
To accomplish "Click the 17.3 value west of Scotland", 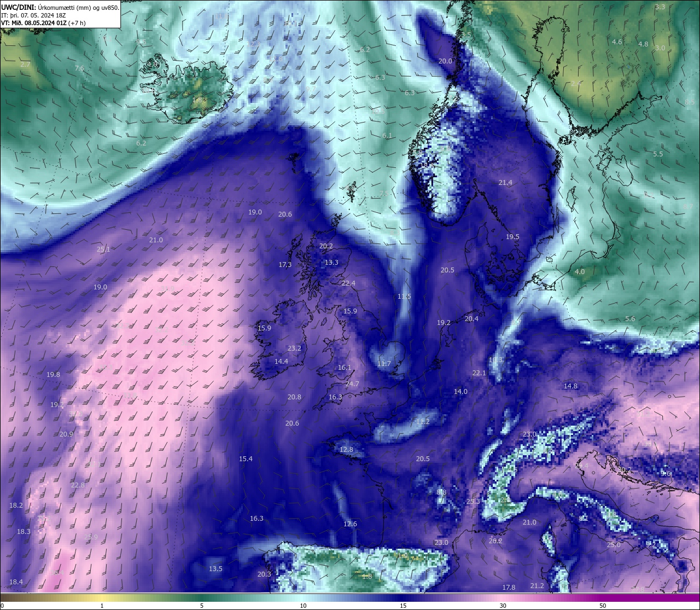I will pos(285,264).
